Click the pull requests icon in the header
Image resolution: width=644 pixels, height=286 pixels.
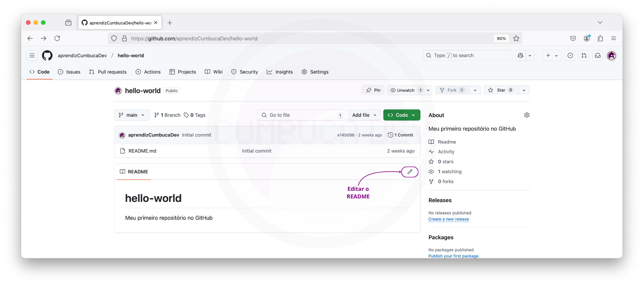click(584, 55)
